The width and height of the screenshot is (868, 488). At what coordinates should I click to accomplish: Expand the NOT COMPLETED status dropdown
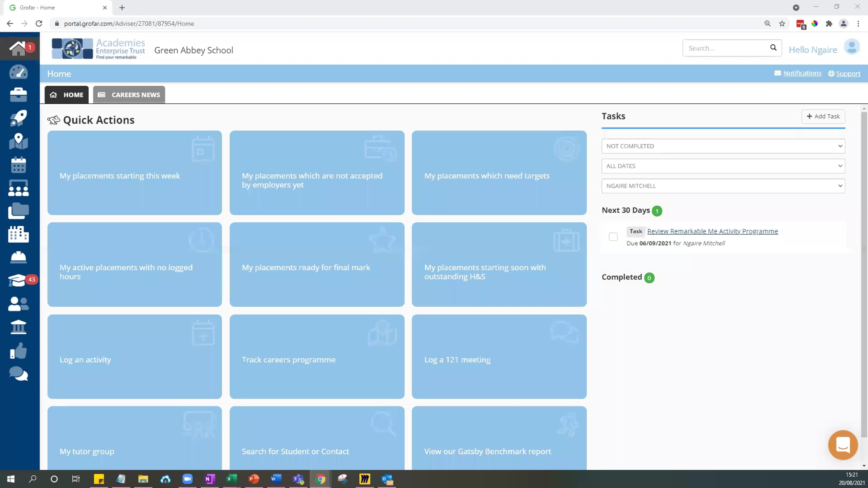tap(723, 146)
